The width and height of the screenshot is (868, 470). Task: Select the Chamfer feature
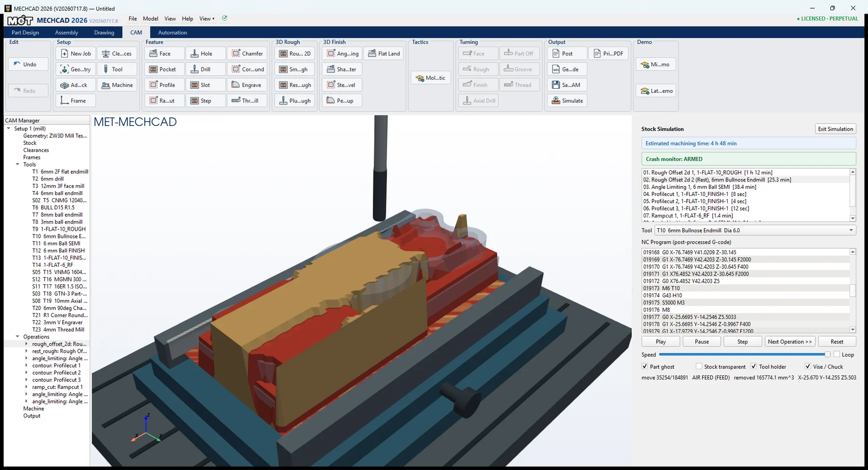coord(247,54)
